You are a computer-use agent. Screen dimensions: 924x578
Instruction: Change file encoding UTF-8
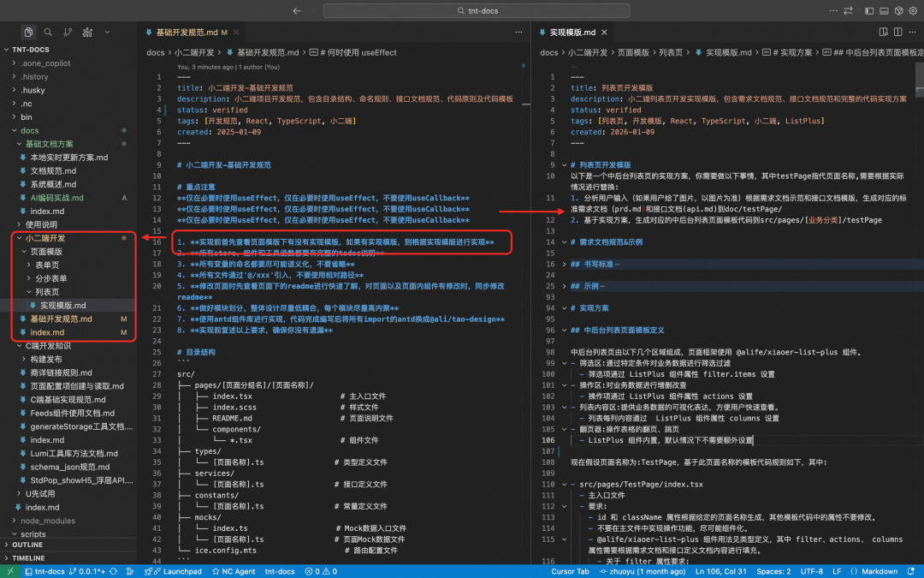click(811, 571)
